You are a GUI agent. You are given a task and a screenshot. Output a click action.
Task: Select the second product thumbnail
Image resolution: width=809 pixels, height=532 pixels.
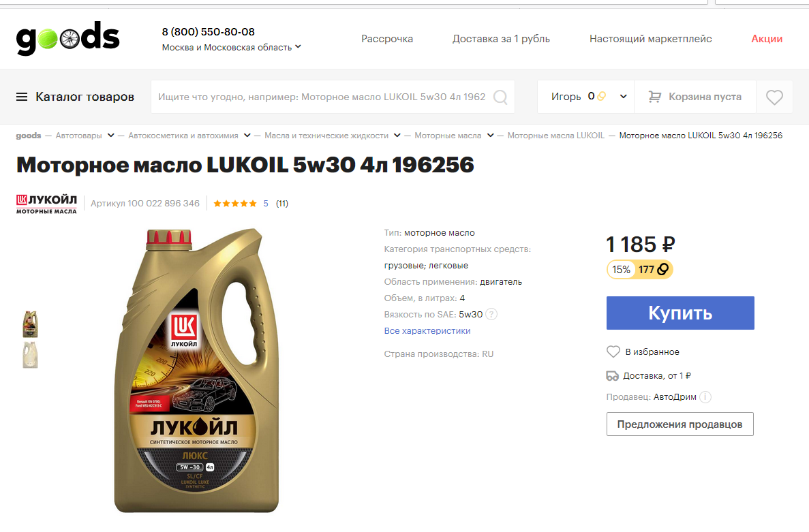31,355
